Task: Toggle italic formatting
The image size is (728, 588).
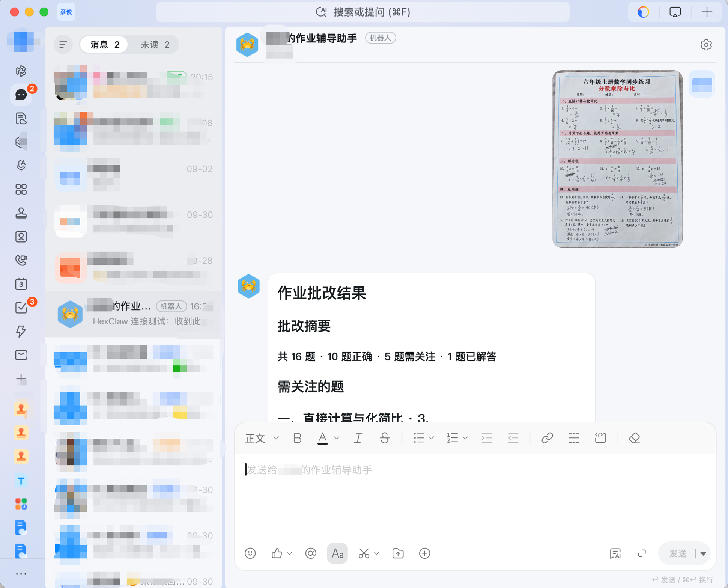Action: coord(358,438)
